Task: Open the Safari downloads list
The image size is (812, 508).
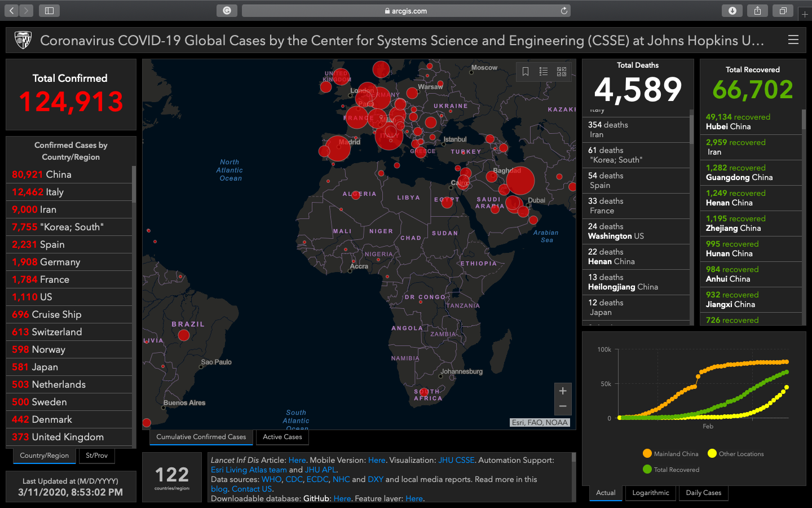Action: pos(732,10)
